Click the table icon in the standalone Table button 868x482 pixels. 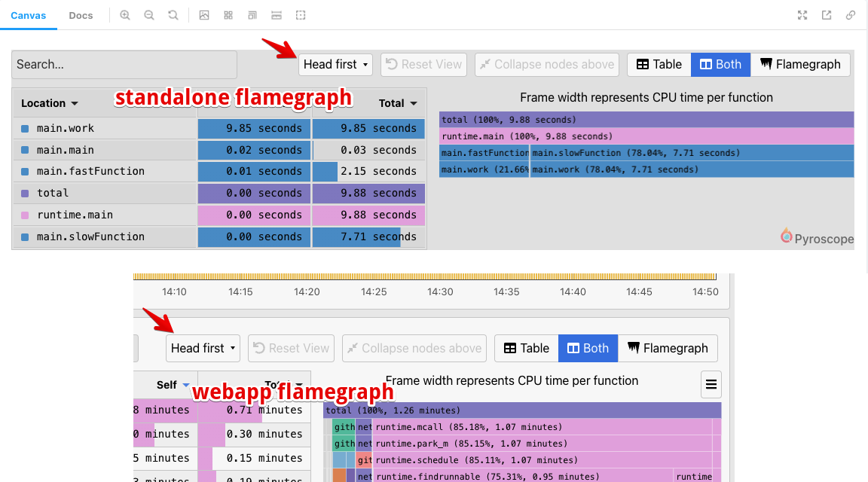point(642,64)
